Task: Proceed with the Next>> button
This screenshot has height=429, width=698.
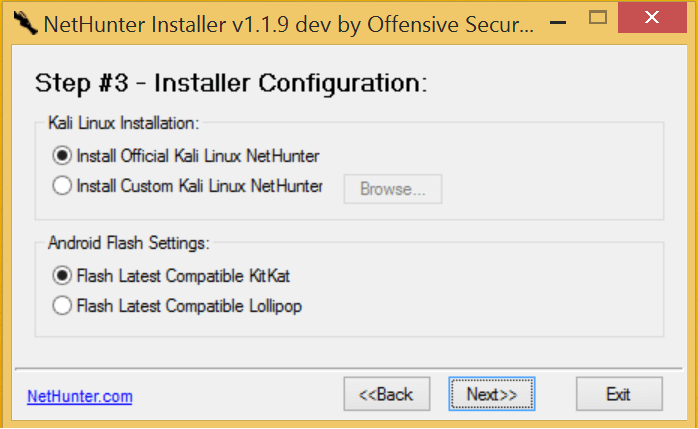Action: point(492,394)
